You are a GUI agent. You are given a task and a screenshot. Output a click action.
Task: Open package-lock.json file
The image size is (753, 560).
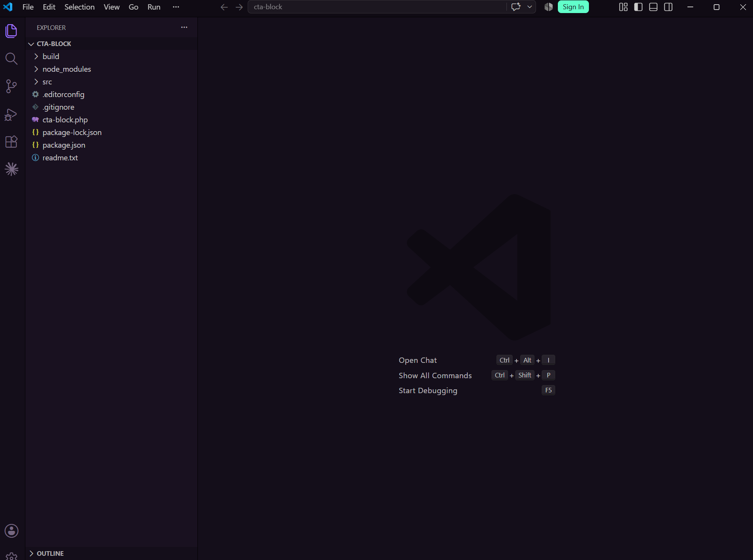[x=111, y=132]
